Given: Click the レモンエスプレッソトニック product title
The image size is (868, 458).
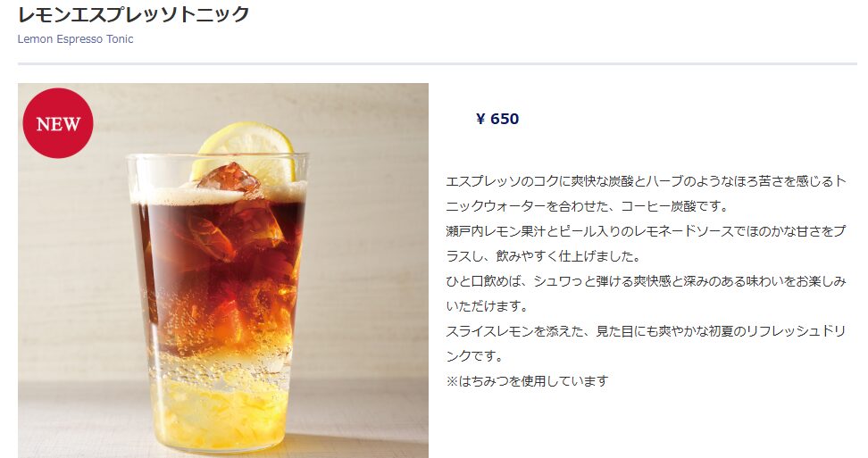Looking at the screenshot, I should [x=133, y=13].
